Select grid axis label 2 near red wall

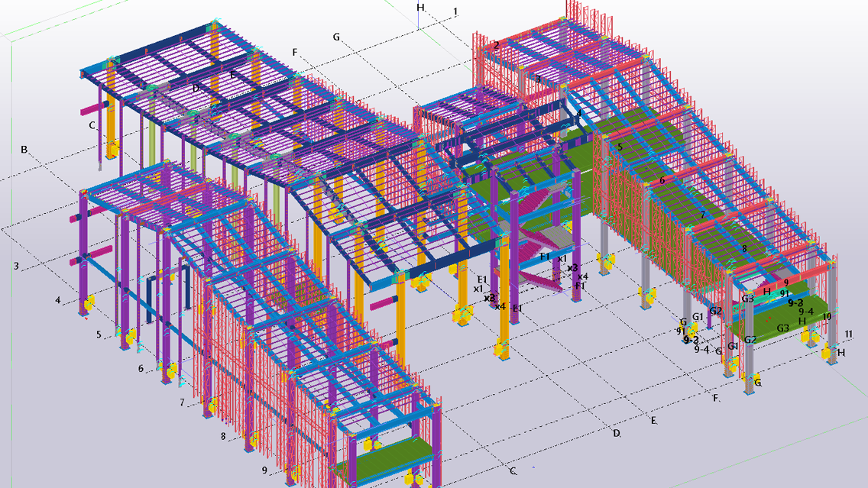pyautogui.click(x=497, y=45)
